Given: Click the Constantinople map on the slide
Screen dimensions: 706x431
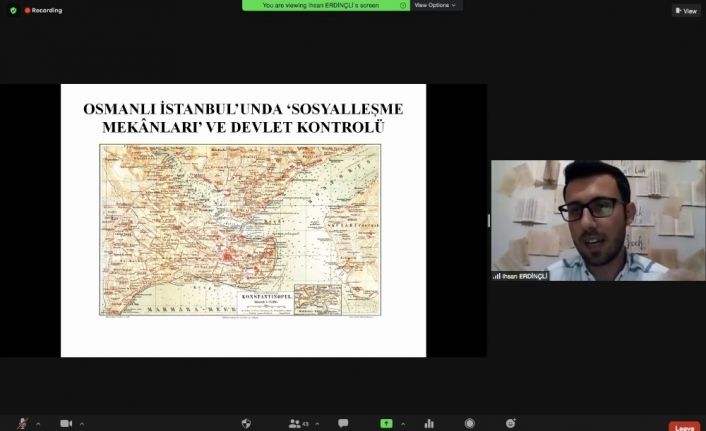Looking at the screenshot, I should [x=240, y=230].
